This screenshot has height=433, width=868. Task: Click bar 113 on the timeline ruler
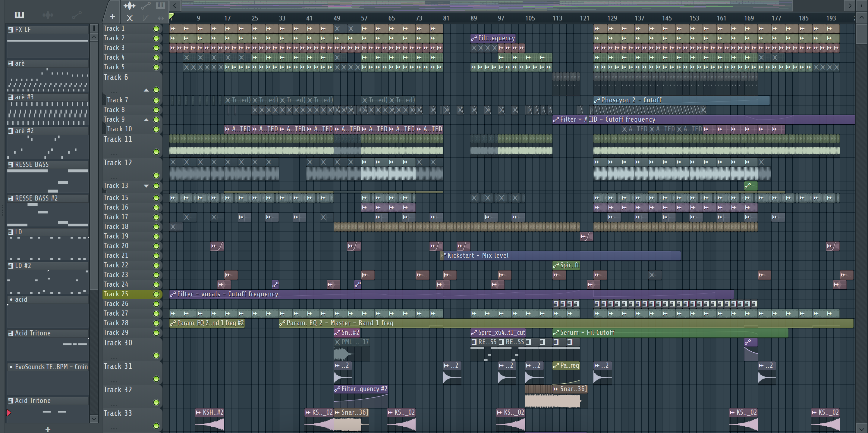(557, 18)
